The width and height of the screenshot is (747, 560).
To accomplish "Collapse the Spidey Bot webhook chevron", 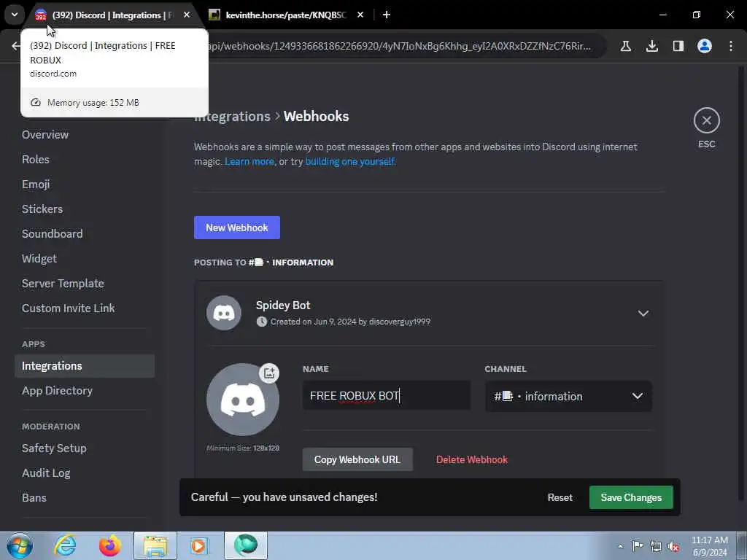I will (643, 314).
